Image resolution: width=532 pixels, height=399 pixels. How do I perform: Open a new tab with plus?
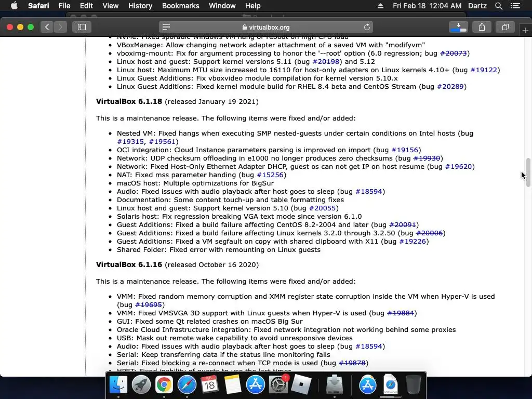[x=525, y=31]
